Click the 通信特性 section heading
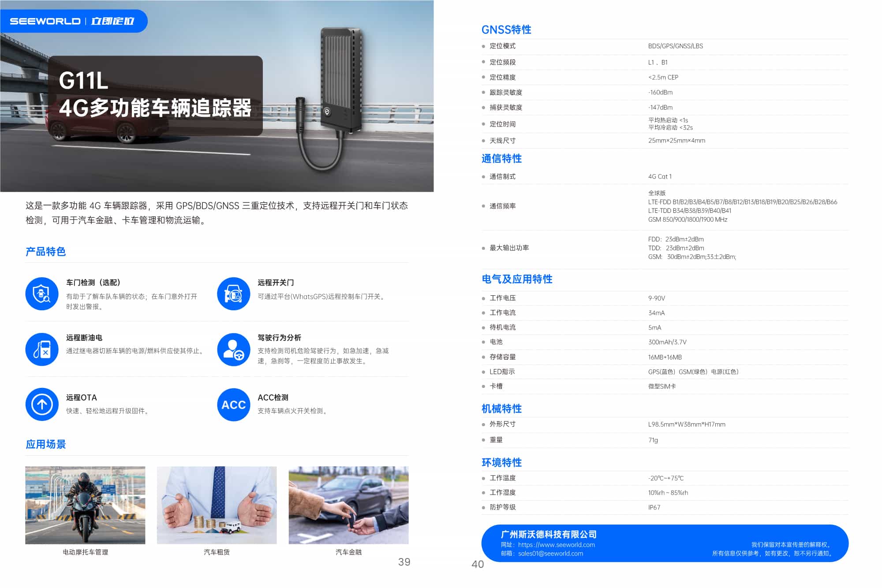This screenshot has width=882, height=588. pos(501,159)
